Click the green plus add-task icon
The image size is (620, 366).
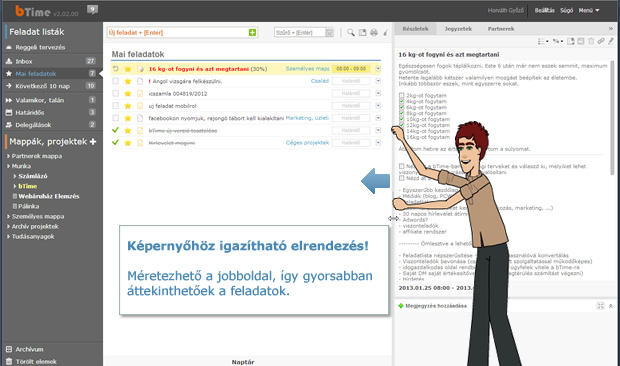click(x=252, y=32)
